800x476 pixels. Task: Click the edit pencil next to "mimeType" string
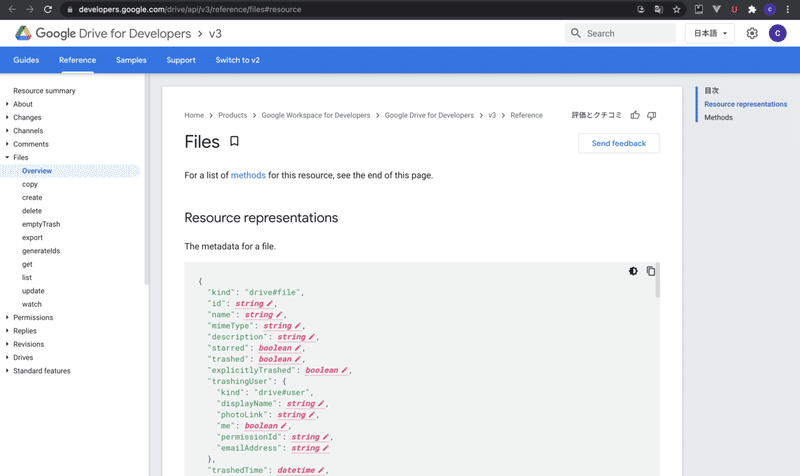[x=298, y=325]
